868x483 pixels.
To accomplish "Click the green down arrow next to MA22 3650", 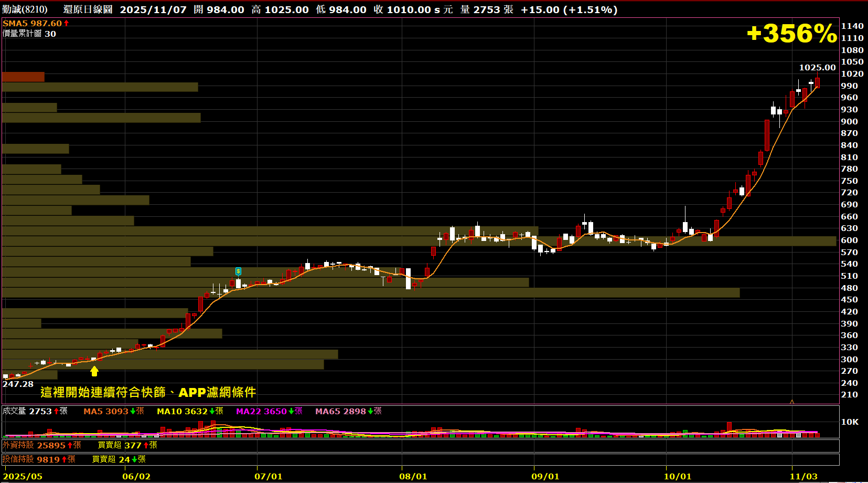I will pyautogui.click(x=291, y=411).
